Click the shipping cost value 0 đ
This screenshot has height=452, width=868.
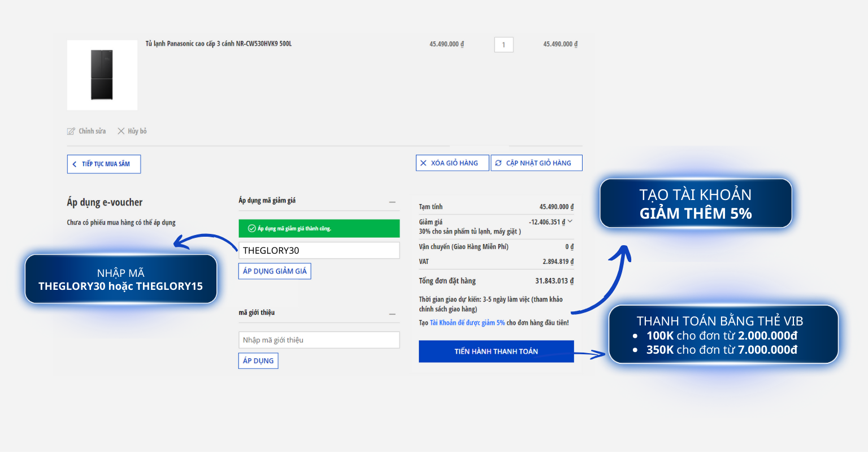(570, 247)
